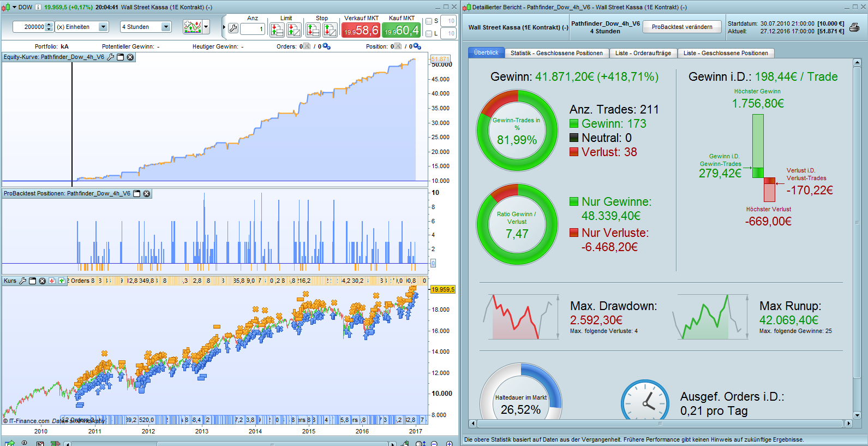Open the DOW instrument info icon
This screenshot has height=446, width=868.
[x=38, y=7]
